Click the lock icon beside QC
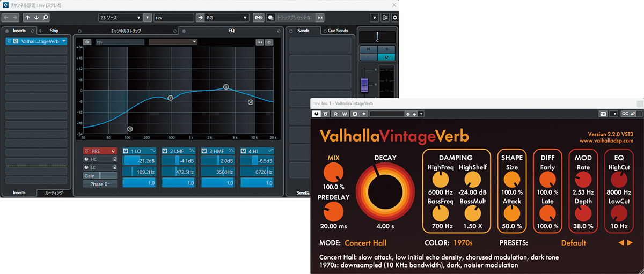This screenshot has height=274, width=644. coord(633,114)
